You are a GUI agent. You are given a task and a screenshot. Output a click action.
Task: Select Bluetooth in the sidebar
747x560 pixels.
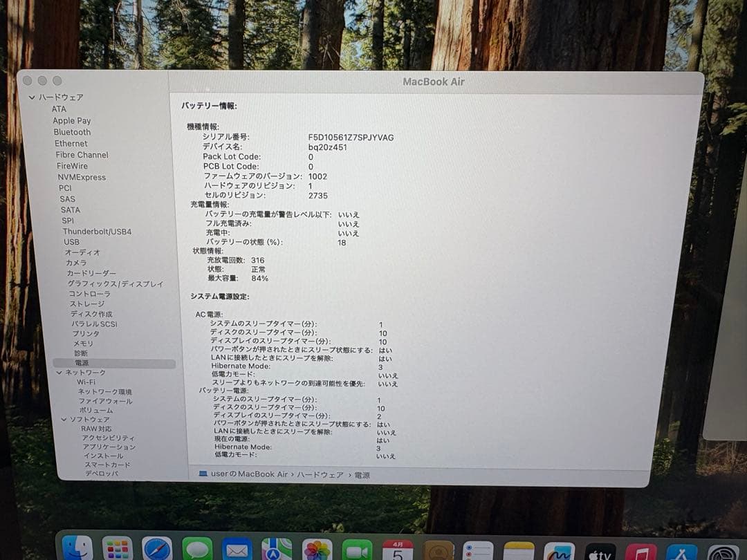[x=72, y=132]
